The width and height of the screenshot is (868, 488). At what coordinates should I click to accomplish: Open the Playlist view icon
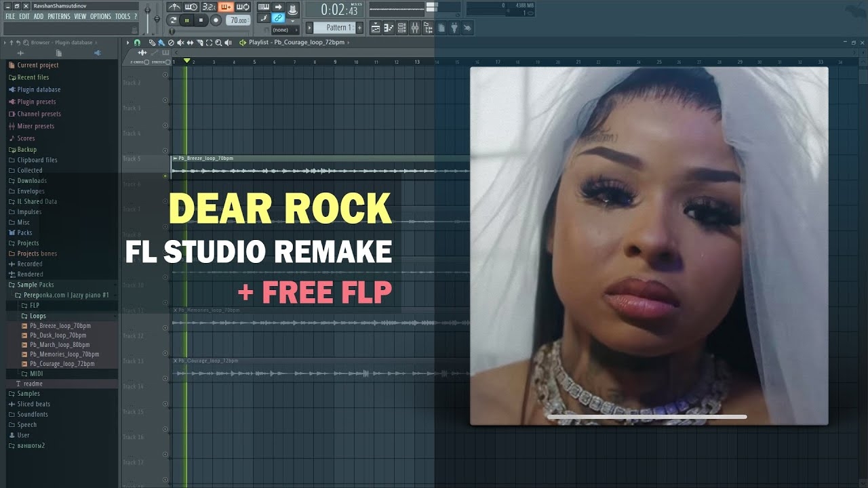(x=376, y=28)
